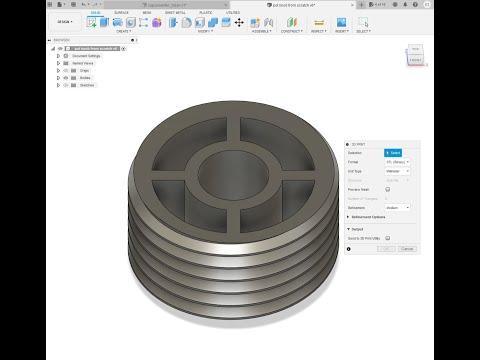Expand the Bodies folder node
Screen dimensions: 480x360
[58, 78]
